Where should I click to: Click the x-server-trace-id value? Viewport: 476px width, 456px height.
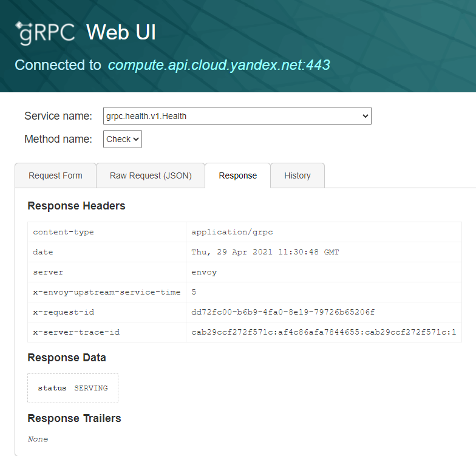(323, 332)
